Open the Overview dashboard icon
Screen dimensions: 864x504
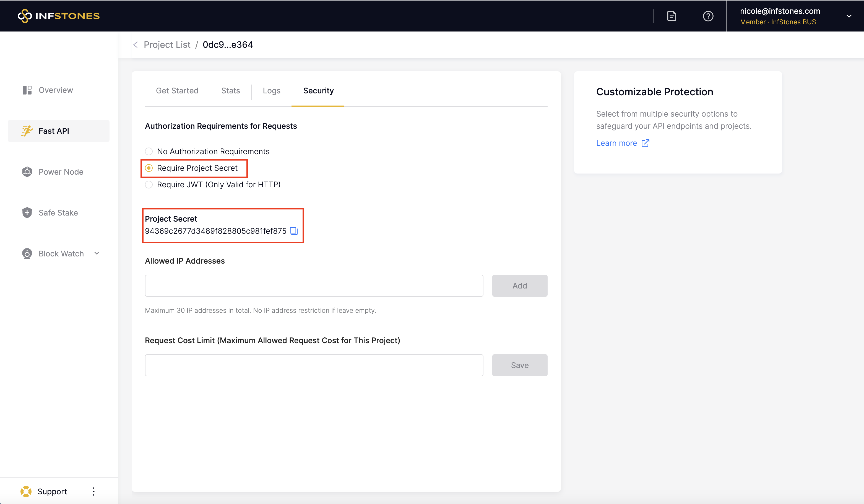click(x=27, y=90)
